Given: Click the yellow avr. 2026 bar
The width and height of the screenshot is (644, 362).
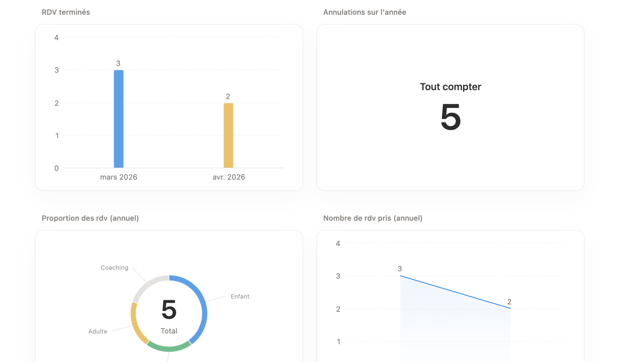Looking at the screenshot, I should click(x=228, y=135).
